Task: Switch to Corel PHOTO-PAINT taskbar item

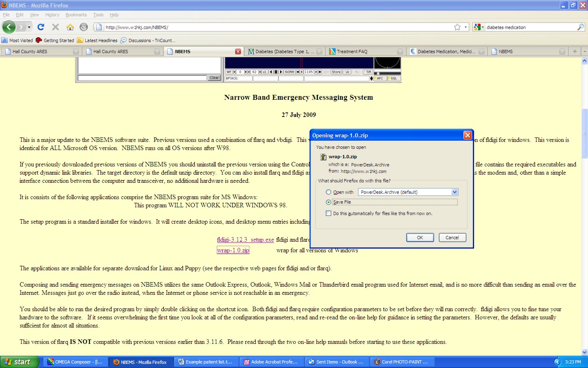Action: click(402, 362)
